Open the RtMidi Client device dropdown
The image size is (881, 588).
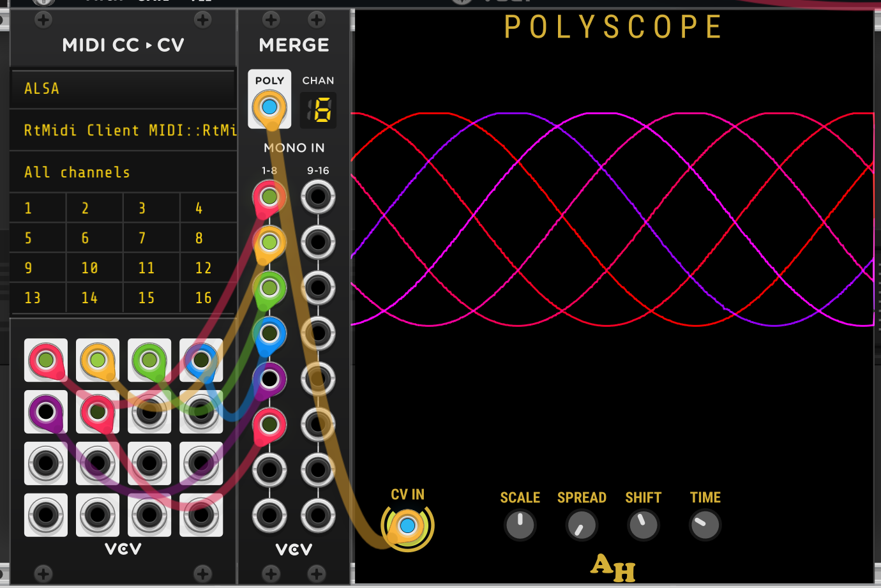click(123, 130)
